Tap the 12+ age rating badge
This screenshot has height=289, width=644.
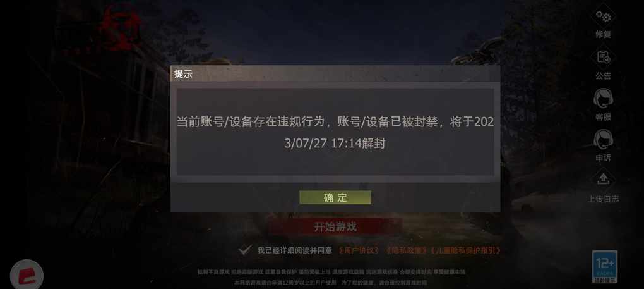coord(605,267)
